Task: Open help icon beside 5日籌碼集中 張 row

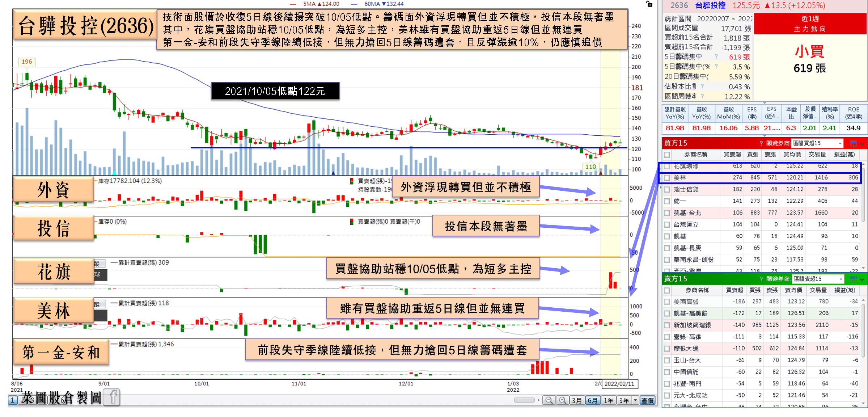Action: click(x=716, y=56)
